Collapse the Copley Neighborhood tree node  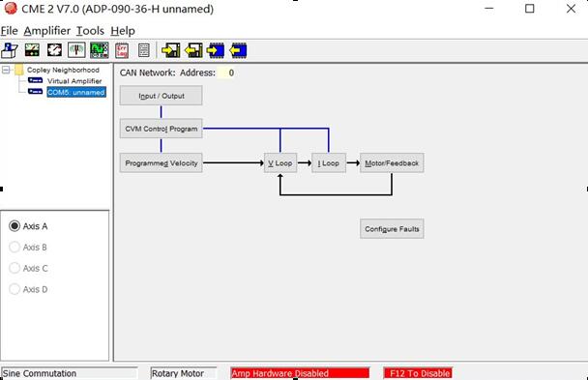(6, 70)
